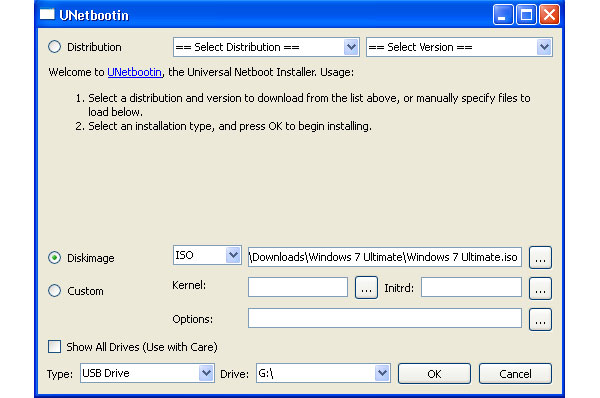Click the OK button
This screenshot has width=600, height=398.
click(434, 374)
